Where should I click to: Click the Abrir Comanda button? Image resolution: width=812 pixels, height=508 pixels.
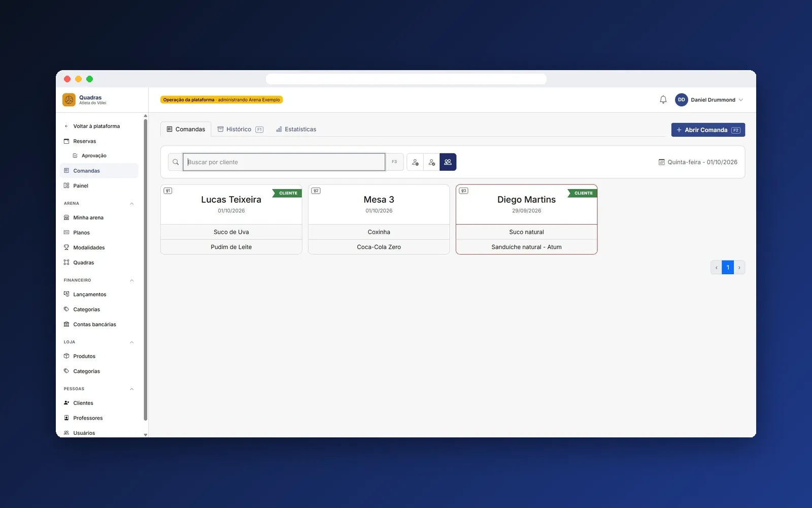pos(708,130)
